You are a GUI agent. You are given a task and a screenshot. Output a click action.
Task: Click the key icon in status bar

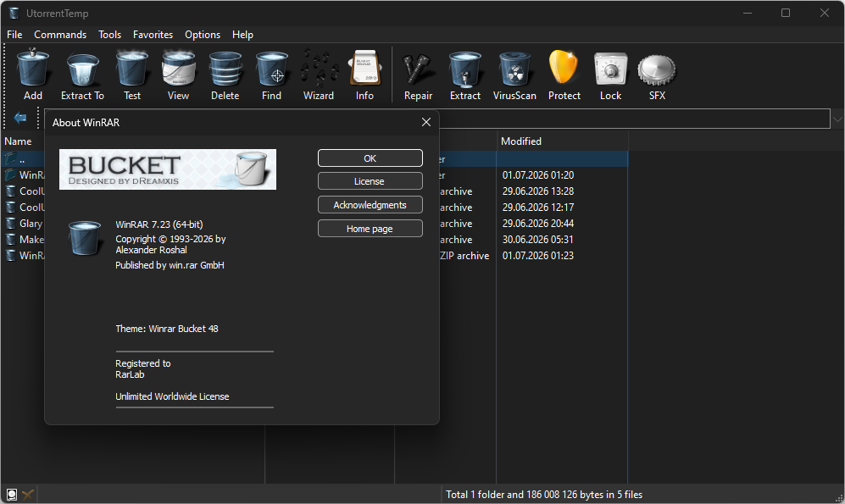[28, 495]
